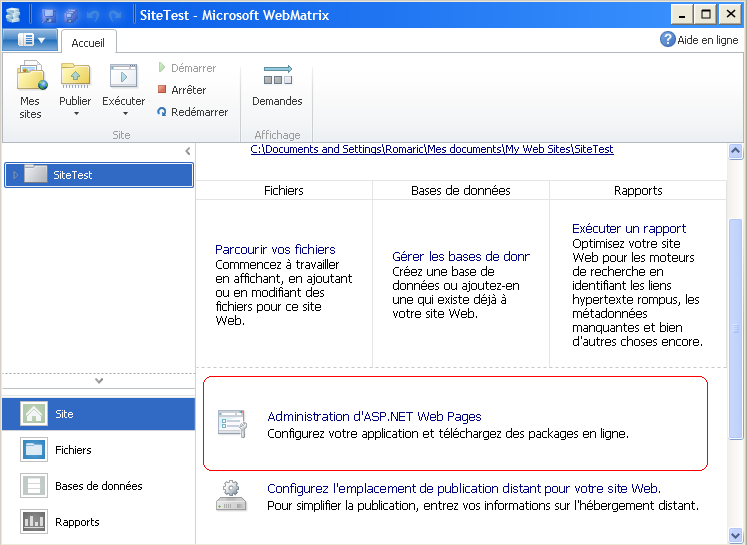Open the Publier dropdown arrow
Viewport: 747px width, 545px height.
tap(75, 114)
